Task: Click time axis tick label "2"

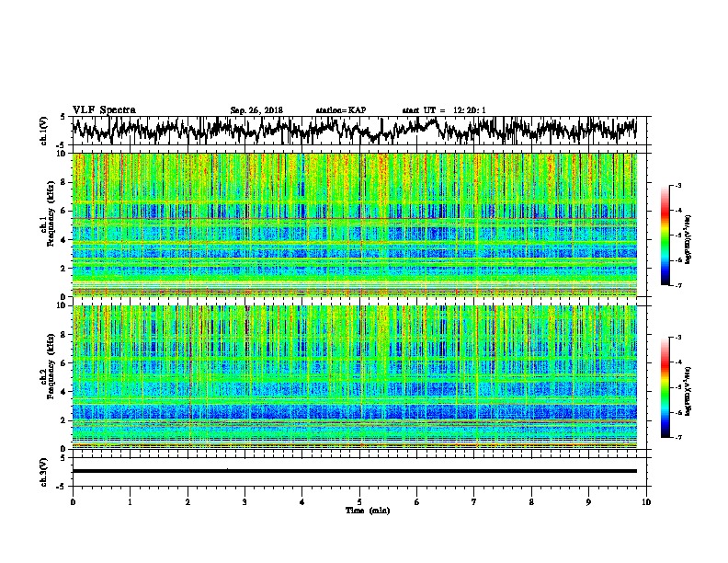Action: [x=188, y=502]
